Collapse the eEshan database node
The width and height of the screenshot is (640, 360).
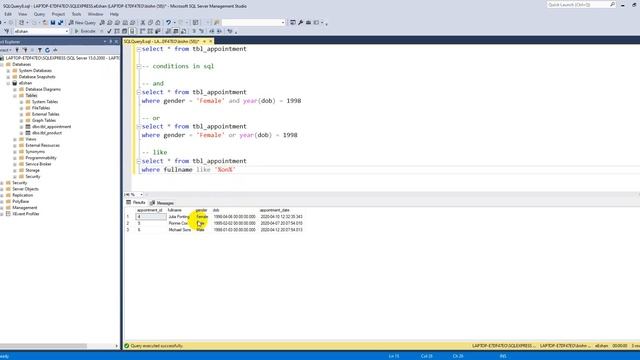point(8,83)
